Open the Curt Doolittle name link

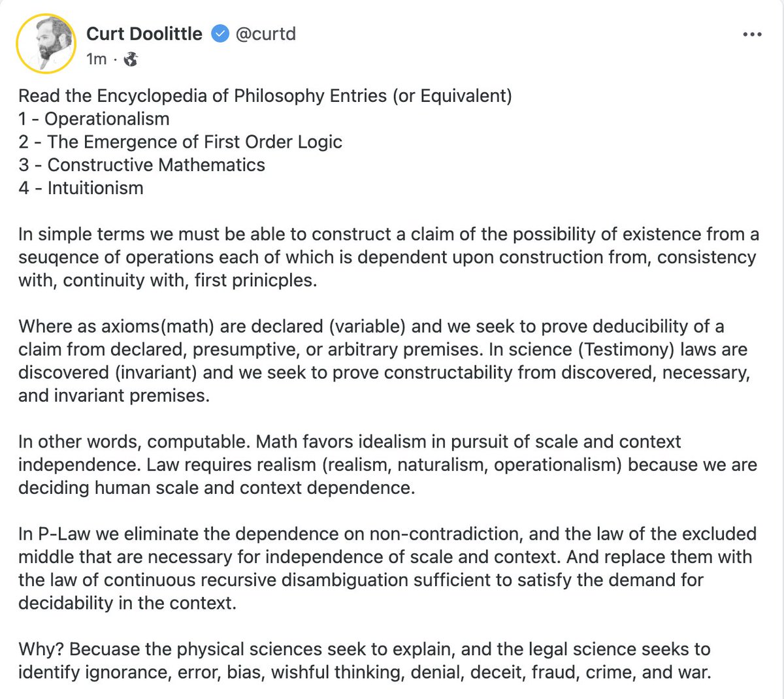point(144,34)
